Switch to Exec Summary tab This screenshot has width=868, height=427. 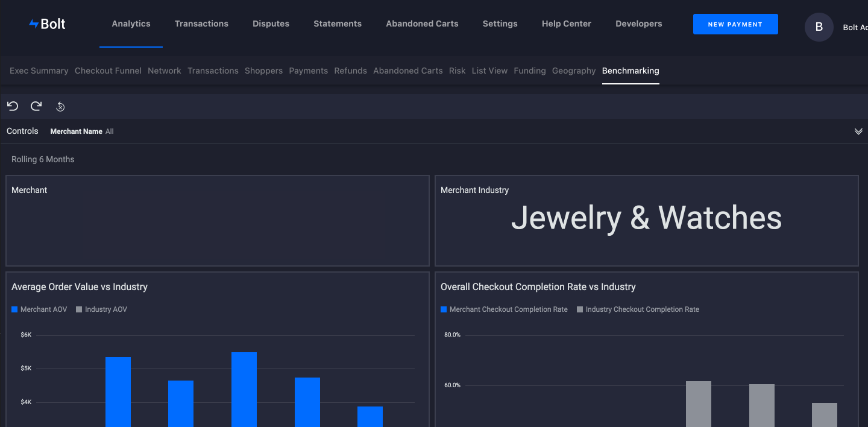tap(39, 71)
